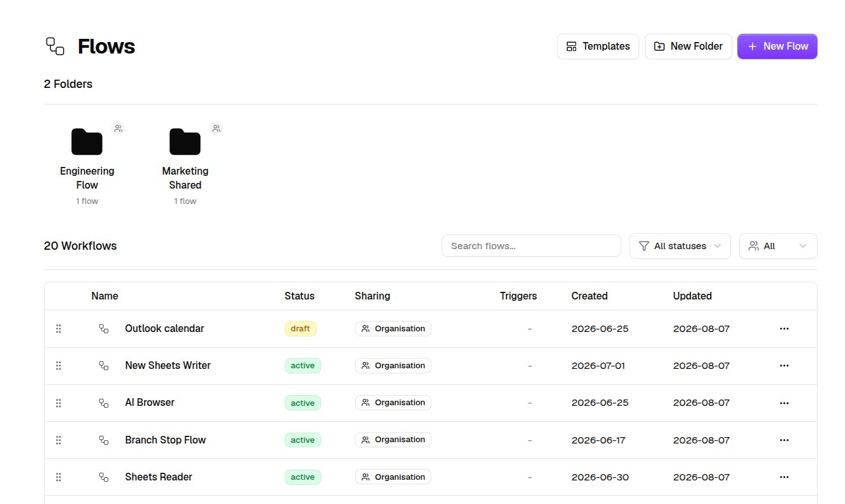This screenshot has height=504, width=845.
Task: Create a New Folder
Action: tap(688, 47)
